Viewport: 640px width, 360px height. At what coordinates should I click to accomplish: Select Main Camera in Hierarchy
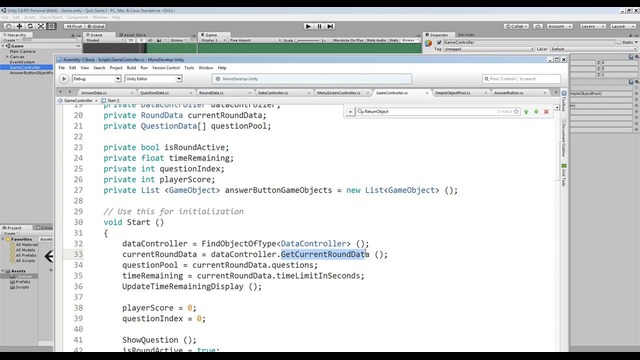point(22,51)
